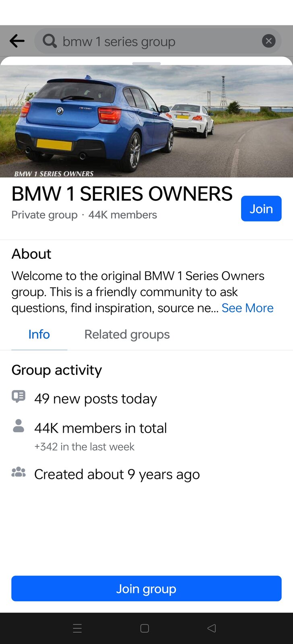Switch to the Info tab
The height and width of the screenshot is (644, 293).
[x=39, y=334]
